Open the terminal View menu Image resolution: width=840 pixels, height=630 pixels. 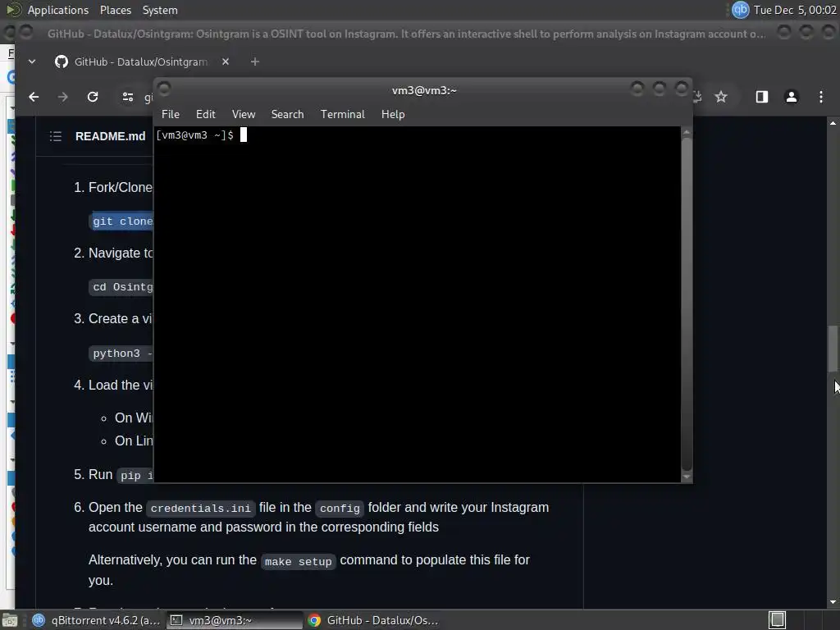pos(243,114)
